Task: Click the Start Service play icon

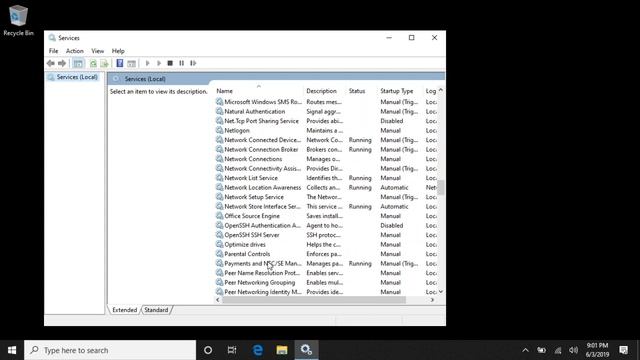Action: (148, 63)
